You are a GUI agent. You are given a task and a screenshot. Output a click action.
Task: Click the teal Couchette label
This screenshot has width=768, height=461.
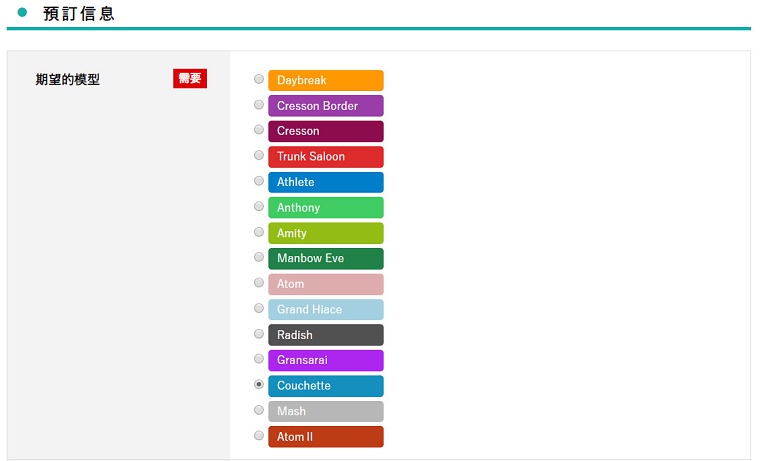tap(326, 386)
